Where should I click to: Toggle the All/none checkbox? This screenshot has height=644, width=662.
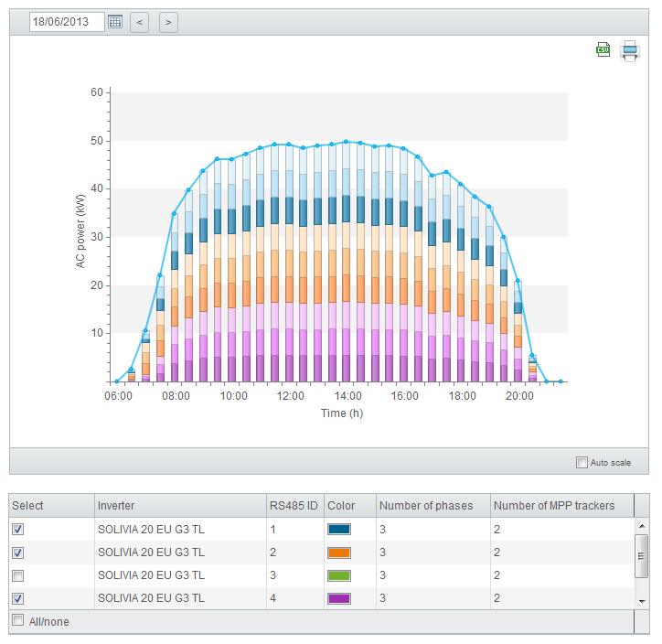click(x=17, y=620)
